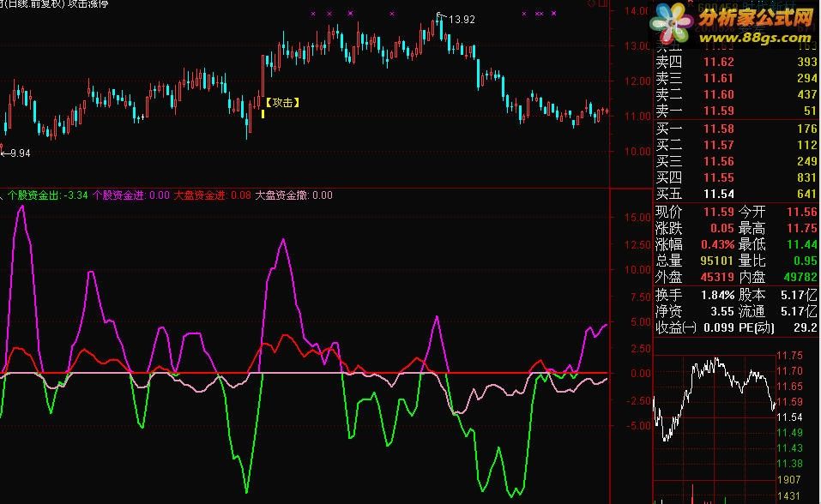Image resolution: width=821 pixels, height=504 pixels.
Task: Select the 卖二 price 11.60
Action: pyautogui.click(x=718, y=94)
